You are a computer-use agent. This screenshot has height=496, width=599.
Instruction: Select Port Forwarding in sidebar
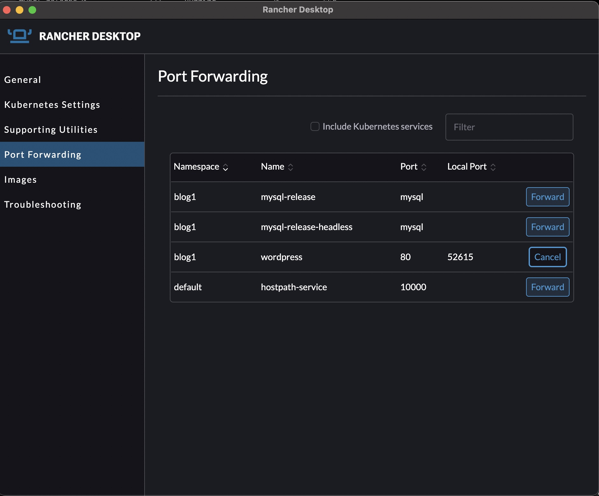point(72,154)
